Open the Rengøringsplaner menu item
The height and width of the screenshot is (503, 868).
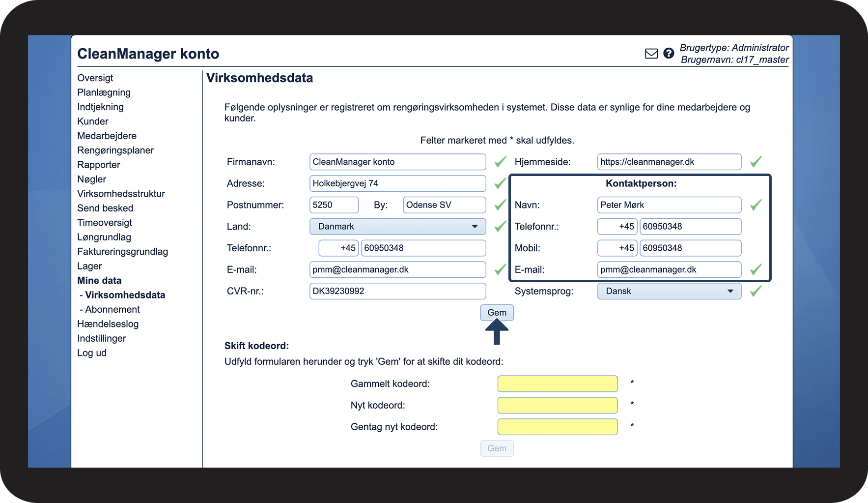pyautogui.click(x=115, y=150)
